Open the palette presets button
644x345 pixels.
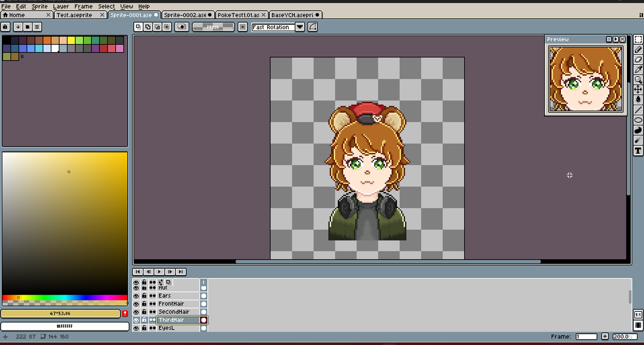tap(28, 27)
